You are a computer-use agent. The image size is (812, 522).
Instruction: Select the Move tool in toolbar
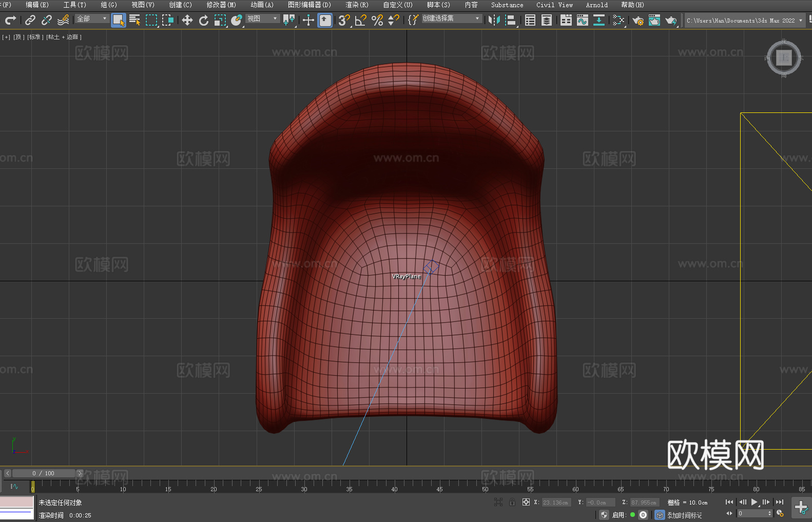coord(187,20)
